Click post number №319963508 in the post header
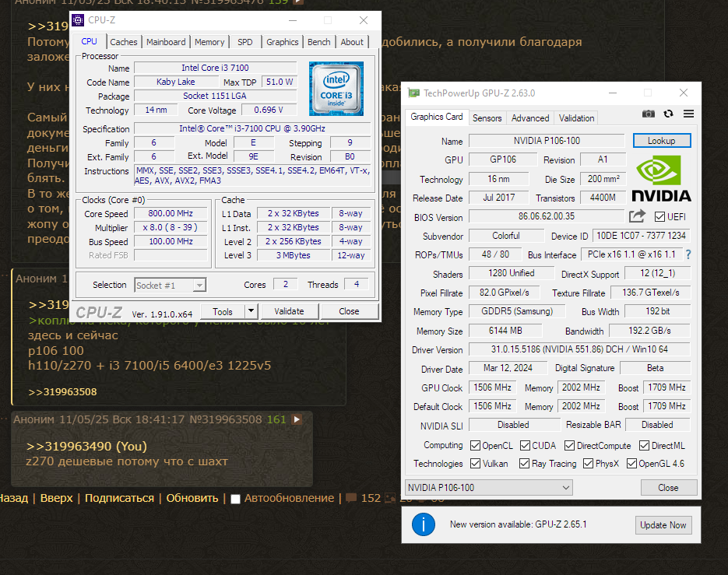The image size is (728, 575). (x=226, y=419)
